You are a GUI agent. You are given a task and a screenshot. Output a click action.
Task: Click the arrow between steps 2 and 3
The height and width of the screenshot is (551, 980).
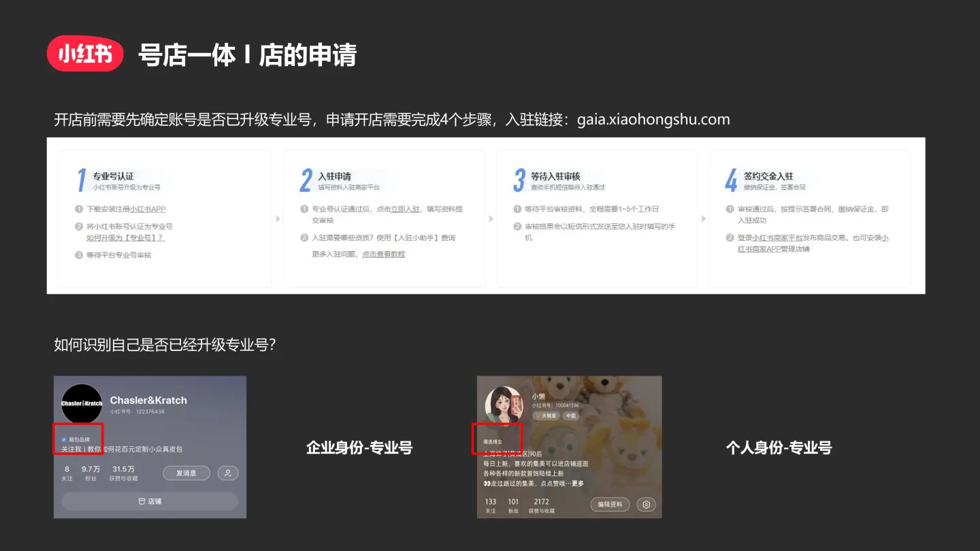(491, 219)
